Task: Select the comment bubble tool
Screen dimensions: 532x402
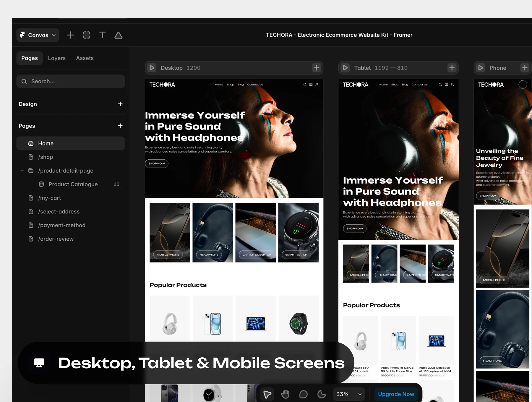Action: coord(304,394)
